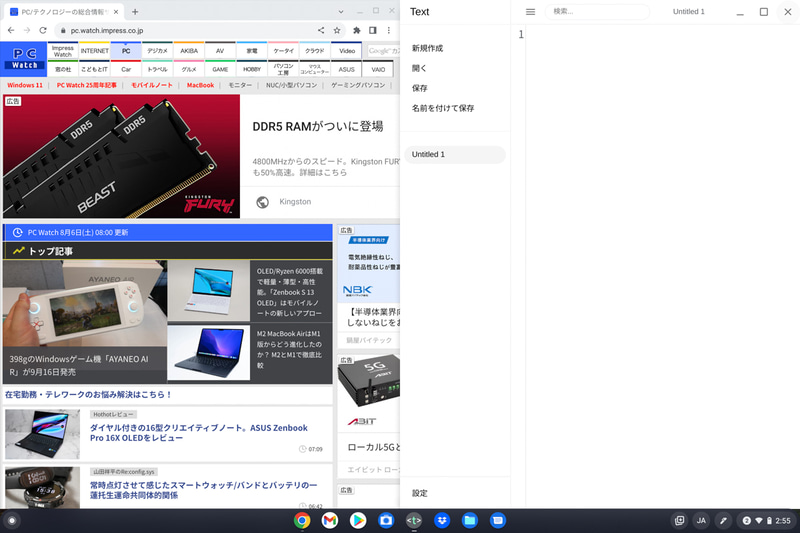Click the search field in the Text app
This screenshot has width=800, height=533.
tap(597, 11)
